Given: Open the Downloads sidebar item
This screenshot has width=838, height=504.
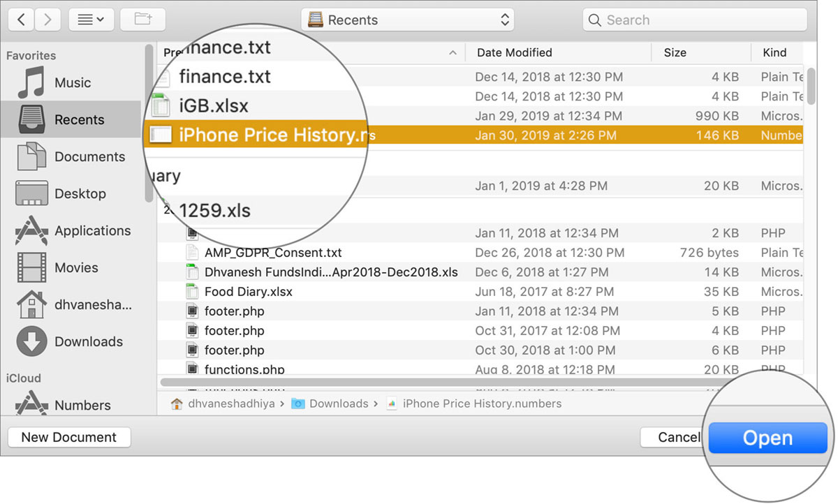Looking at the screenshot, I should click(x=88, y=341).
